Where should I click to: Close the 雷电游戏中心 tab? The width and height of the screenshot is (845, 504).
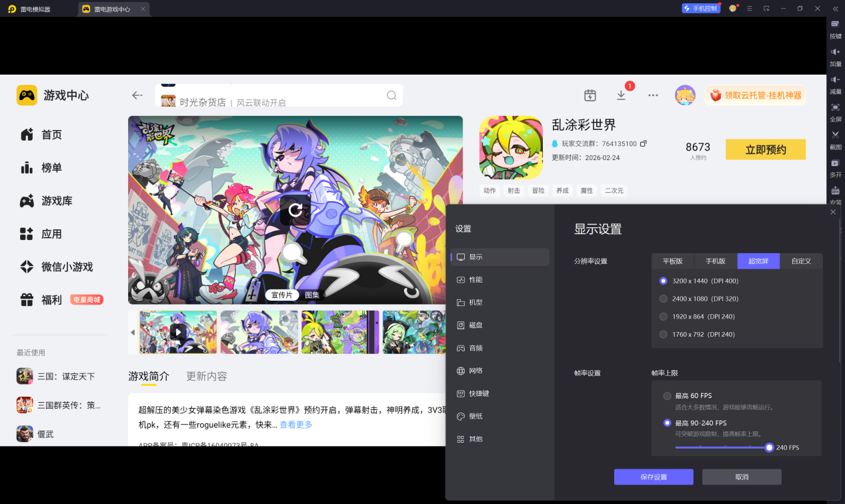point(143,9)
